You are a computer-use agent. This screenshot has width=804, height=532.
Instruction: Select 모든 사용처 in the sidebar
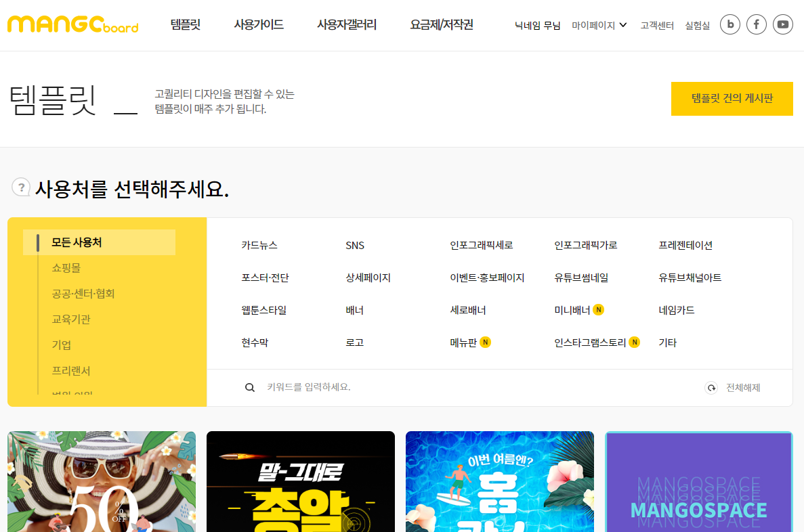(99, 242)
